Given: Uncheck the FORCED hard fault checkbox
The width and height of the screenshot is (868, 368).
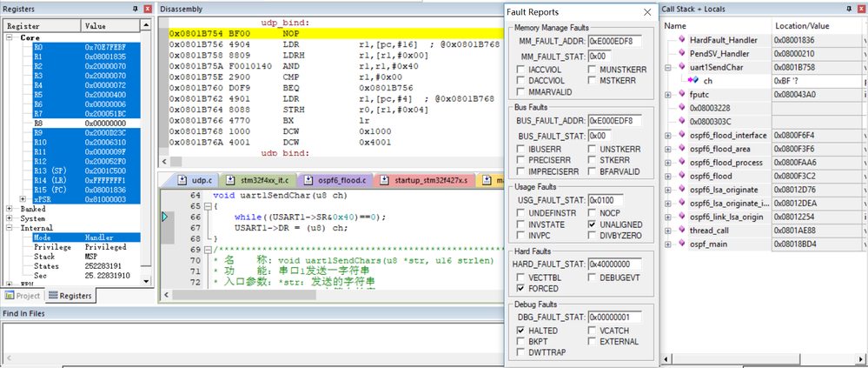Looking at the screenshot, I should [x=521, y=288].
